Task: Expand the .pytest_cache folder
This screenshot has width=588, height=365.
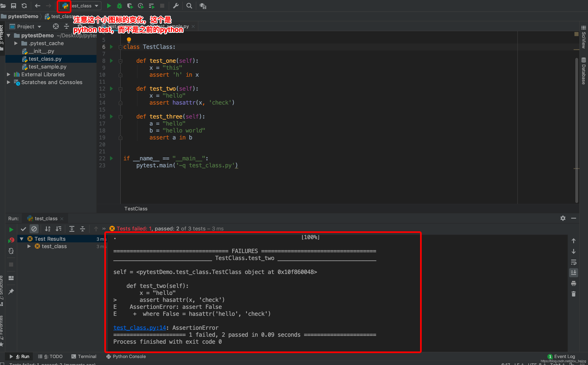Action: click(x=16, y=43)
